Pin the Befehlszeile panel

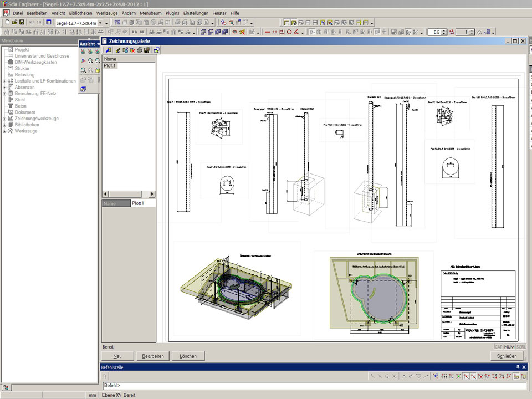click(518, 367)
